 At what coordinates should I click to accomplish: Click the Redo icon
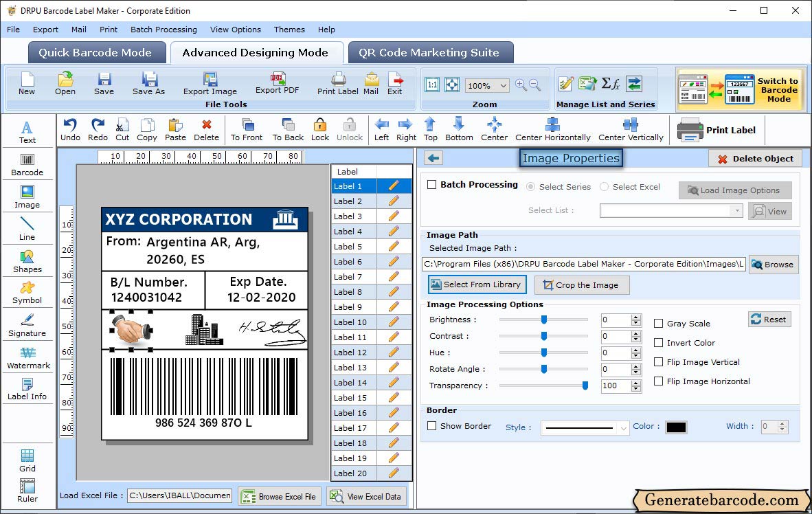click(98, 130)
